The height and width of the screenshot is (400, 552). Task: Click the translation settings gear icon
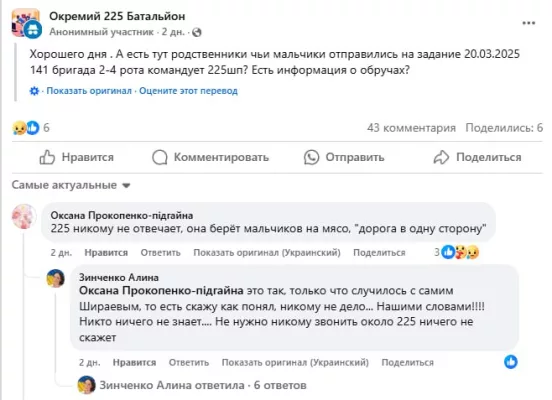34,91
